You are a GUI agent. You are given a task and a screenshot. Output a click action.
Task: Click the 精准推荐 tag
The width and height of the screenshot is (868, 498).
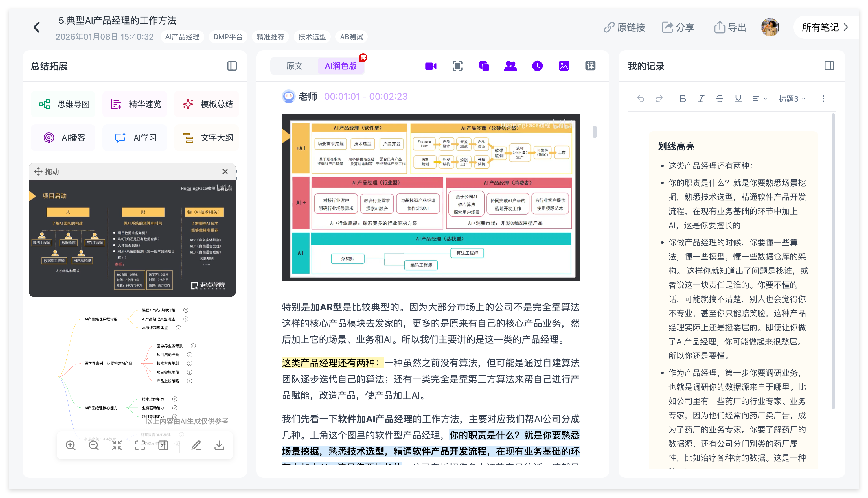point(270,37)
